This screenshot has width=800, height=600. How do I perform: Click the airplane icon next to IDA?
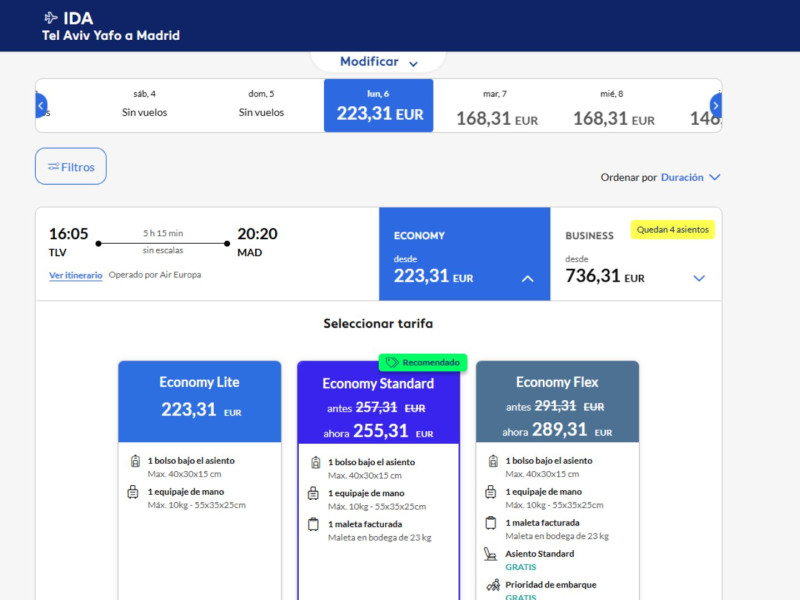click(x=51, y=17)
